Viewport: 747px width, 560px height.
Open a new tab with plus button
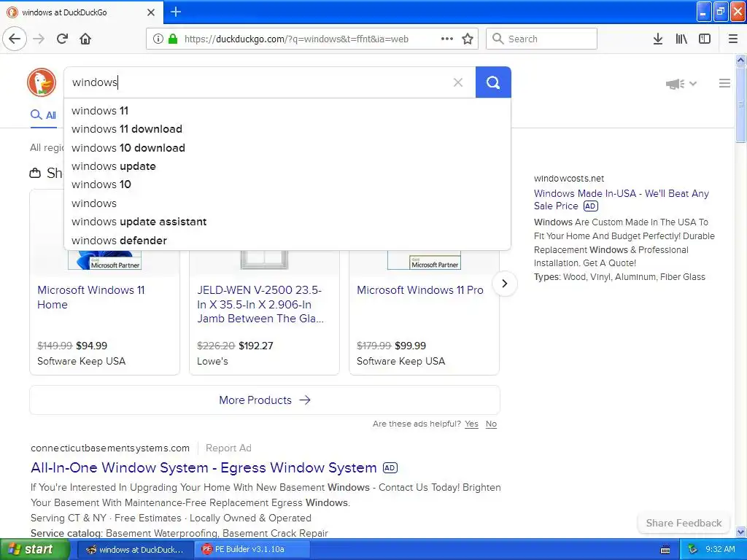coord(176,12)
